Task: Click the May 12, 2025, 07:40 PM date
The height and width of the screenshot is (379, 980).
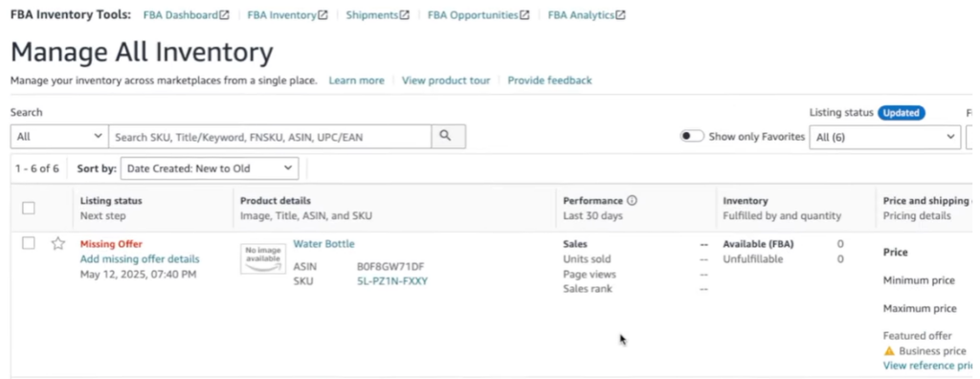Action: pyautogui.click(x=138, y=274)
